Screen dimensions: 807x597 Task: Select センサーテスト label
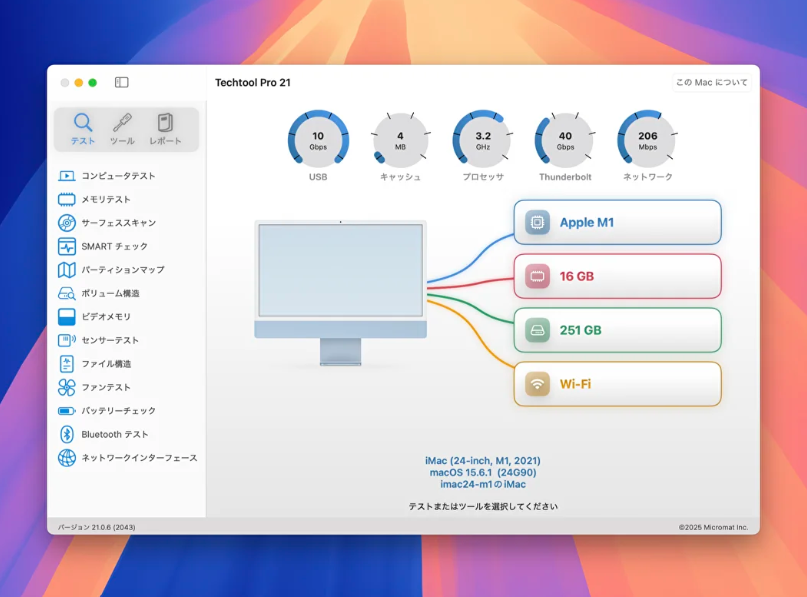pos(110,340)
